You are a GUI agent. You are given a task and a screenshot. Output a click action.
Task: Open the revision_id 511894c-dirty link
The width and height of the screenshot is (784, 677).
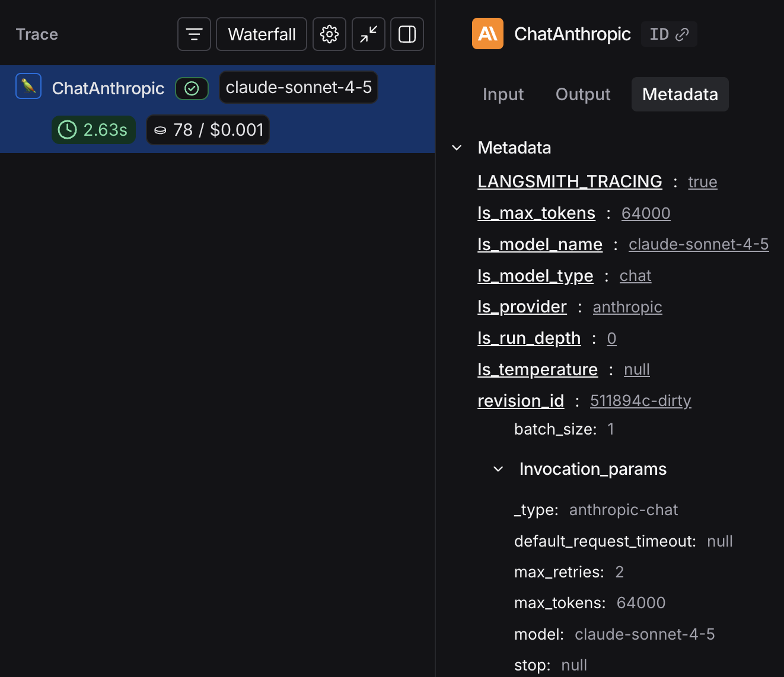pyautogui.click(x=640, y=401)
